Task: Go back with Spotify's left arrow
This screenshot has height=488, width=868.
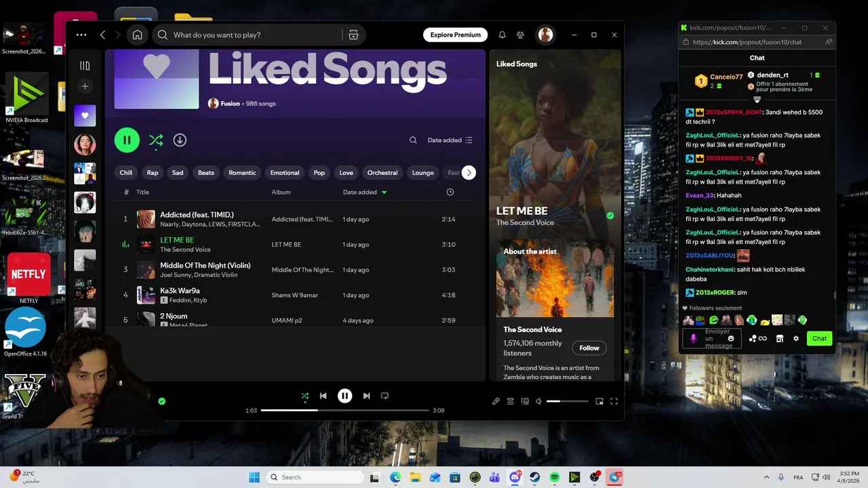Action: tap(102, 35)
